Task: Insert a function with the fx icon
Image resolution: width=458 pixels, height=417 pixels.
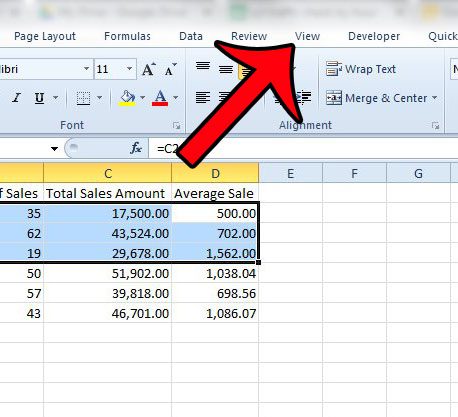Action: tap(135, 148)
